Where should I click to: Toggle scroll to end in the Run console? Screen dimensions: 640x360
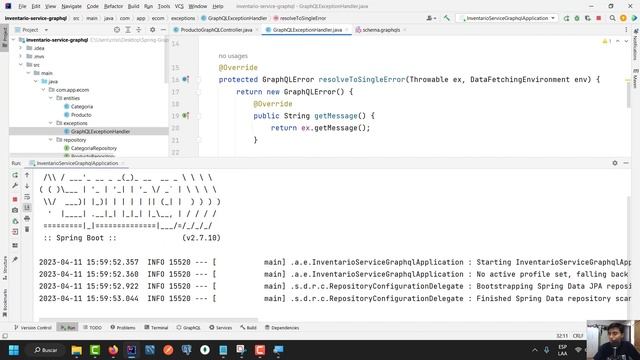27,207
